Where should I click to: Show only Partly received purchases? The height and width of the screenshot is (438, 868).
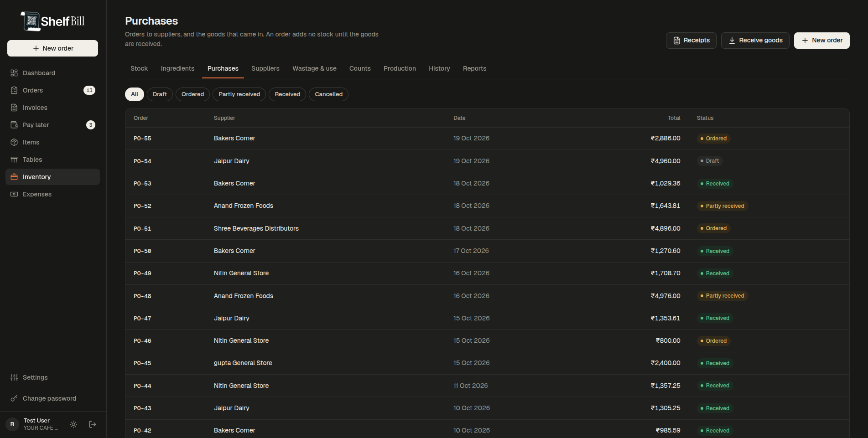tap(239, 94)
